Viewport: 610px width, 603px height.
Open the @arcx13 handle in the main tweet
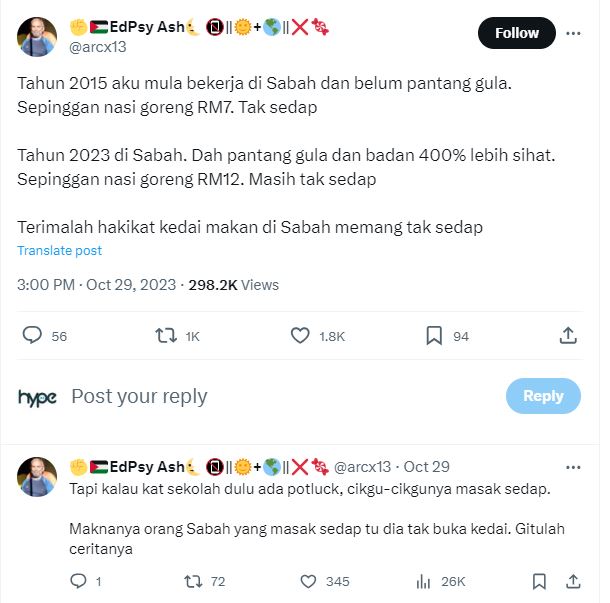(x=97, y=46)
